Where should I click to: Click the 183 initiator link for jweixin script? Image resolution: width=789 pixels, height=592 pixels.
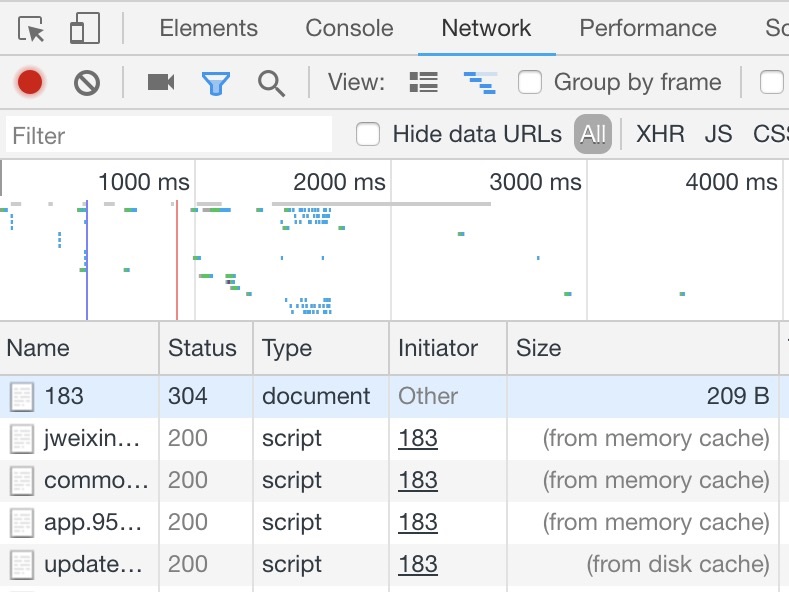418,439
